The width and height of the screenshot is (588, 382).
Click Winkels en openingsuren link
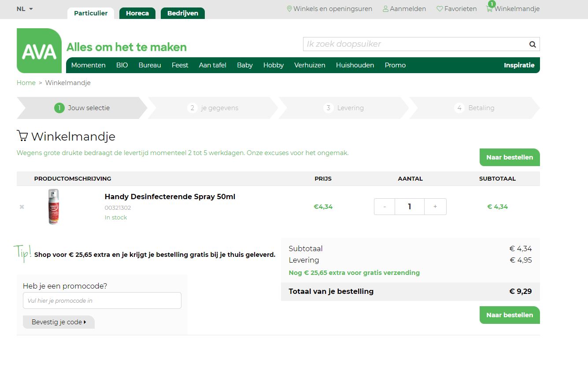[x=333, y=9]
